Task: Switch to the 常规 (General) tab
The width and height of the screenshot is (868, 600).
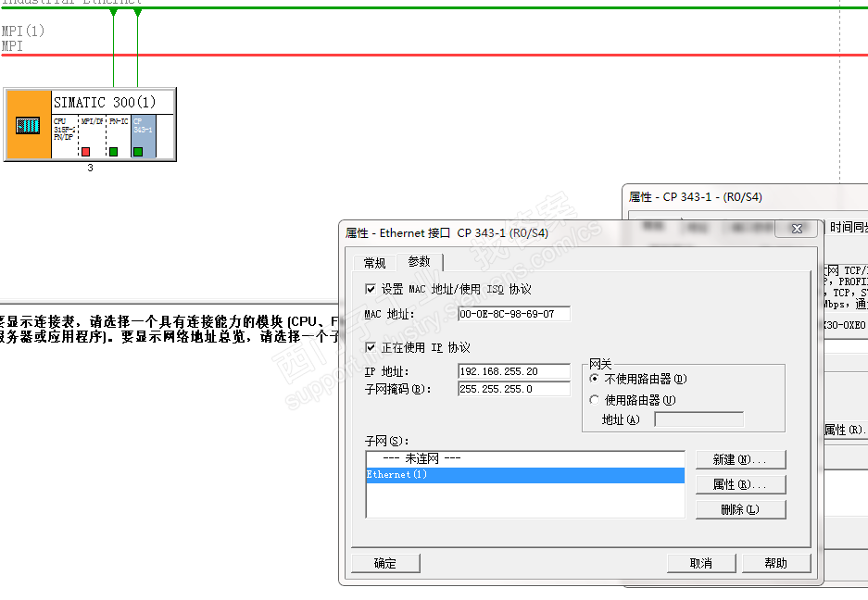Action: pos(374,263)
